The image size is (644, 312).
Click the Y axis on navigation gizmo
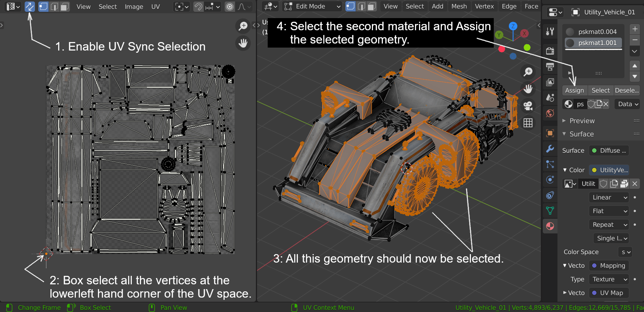point(499,35)
